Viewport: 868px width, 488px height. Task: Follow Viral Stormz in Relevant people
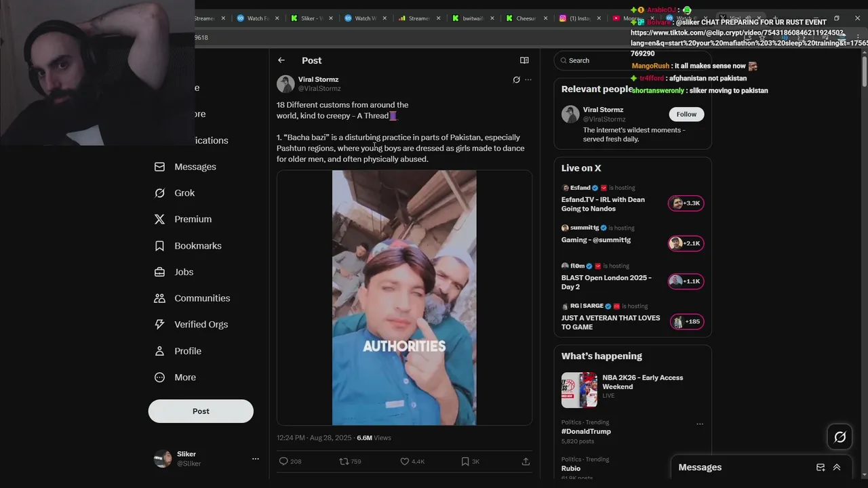[686, 114]
